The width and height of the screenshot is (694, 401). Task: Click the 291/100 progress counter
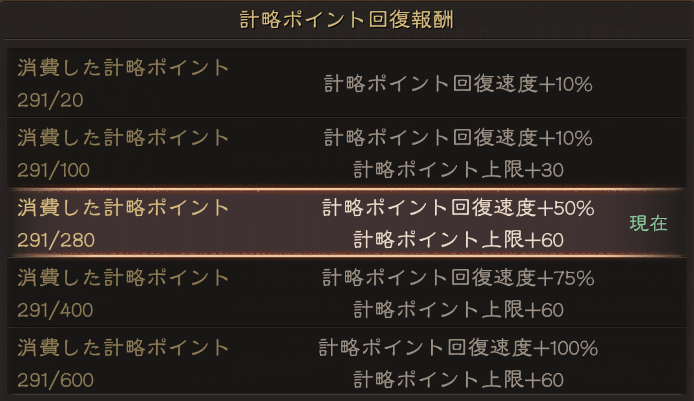click(x=54, y=170)
